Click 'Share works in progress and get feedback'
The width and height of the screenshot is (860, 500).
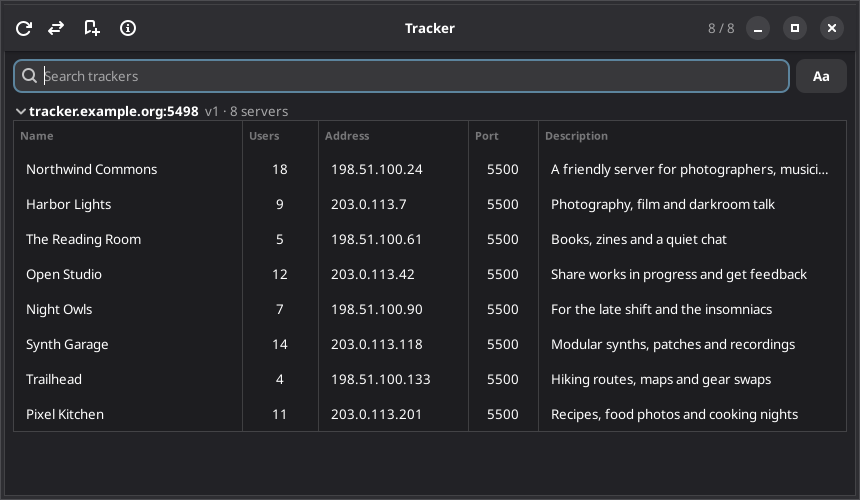(678, 275)
